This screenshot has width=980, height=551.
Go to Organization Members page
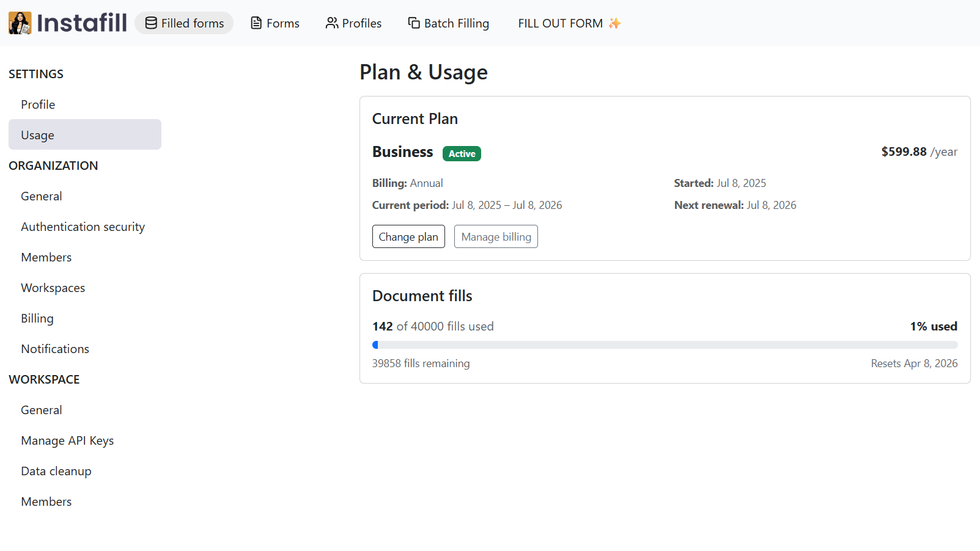[46, 257]
